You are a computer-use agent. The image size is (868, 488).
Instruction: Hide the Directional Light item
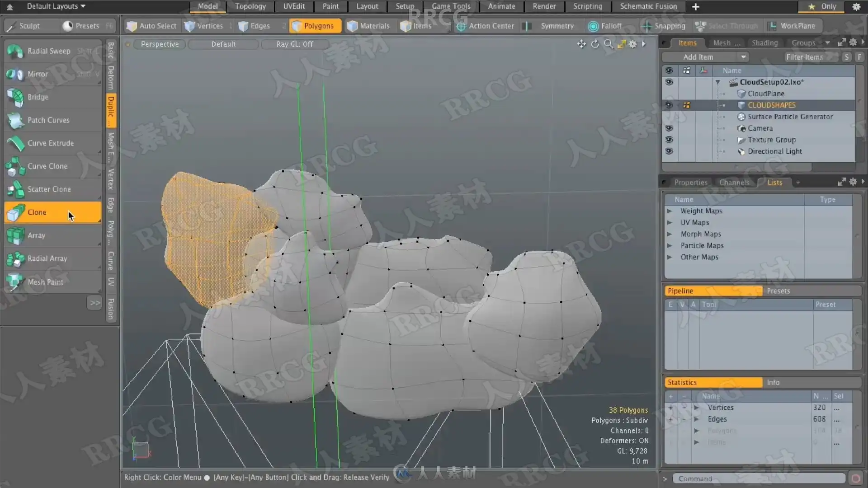[x=669, y=151]
